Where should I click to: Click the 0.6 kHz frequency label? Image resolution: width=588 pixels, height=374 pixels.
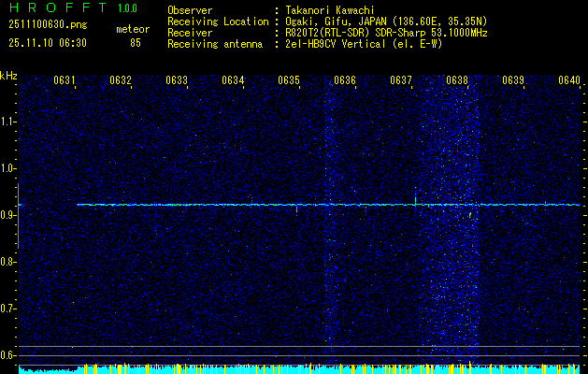click(x=7, y=355)
